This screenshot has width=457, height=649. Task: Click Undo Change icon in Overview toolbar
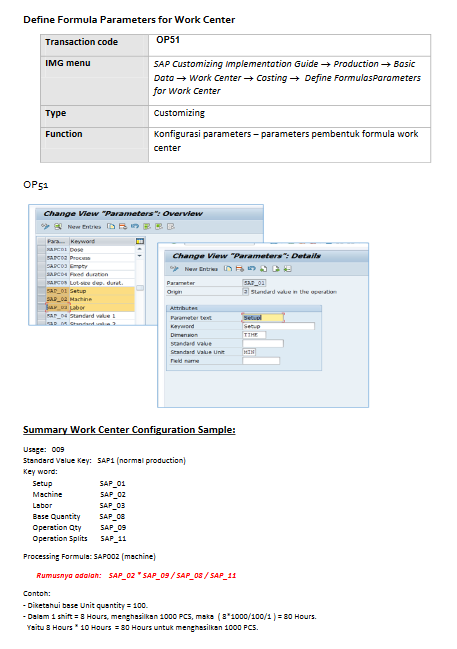click(135, 226)
